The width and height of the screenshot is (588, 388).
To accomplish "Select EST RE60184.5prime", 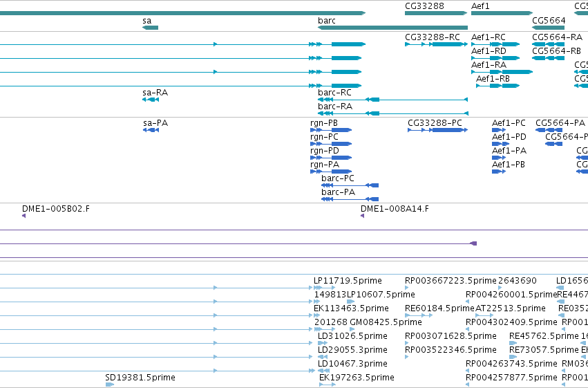I will click(x=419, y=315).
